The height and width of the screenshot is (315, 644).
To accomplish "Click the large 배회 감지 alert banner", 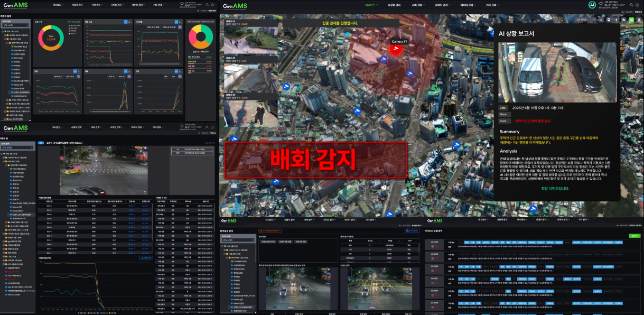I will [x=315, y=160].
